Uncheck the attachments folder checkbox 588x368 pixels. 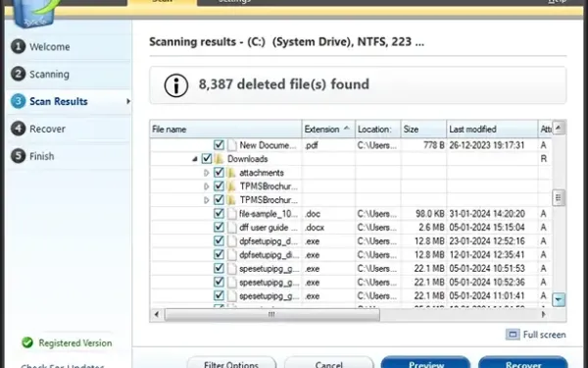pos(219,173)
